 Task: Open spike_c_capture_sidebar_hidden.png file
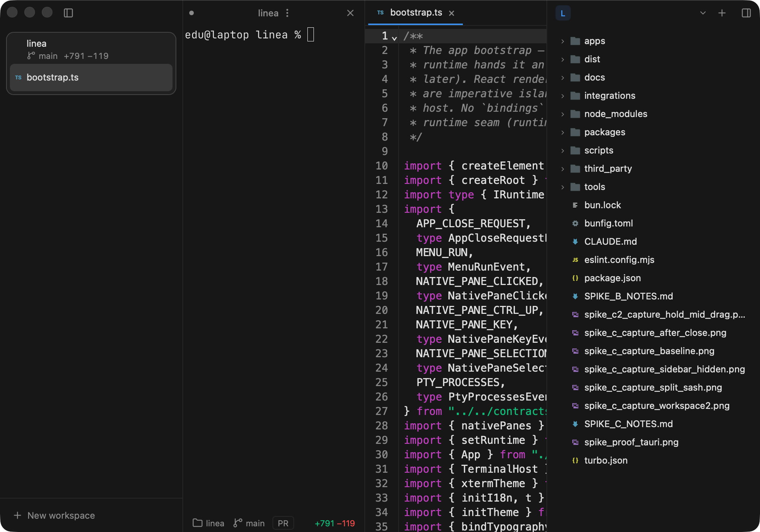click(654, 369)
